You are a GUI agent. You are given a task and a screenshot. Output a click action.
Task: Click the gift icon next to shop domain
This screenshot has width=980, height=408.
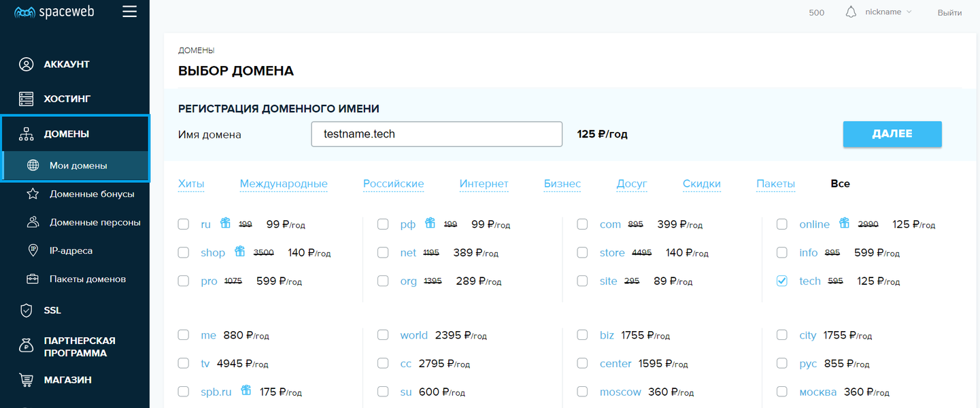click(239, 252)
